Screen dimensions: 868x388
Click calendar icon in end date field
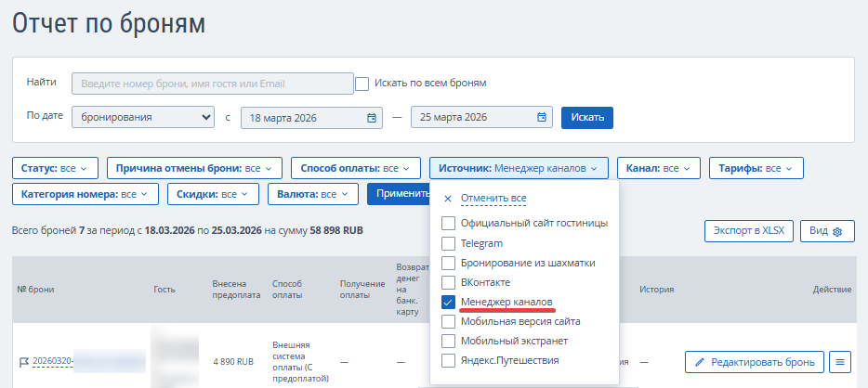[542, 118]
